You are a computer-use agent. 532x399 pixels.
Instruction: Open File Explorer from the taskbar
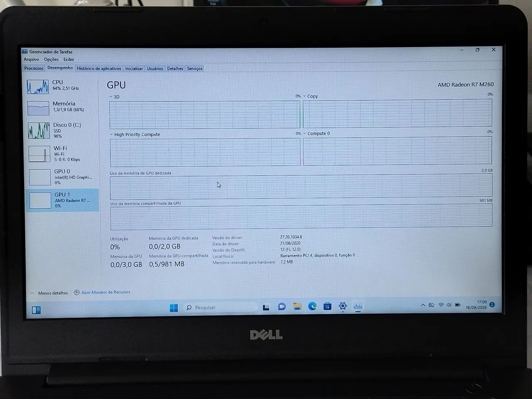[297, 307]
